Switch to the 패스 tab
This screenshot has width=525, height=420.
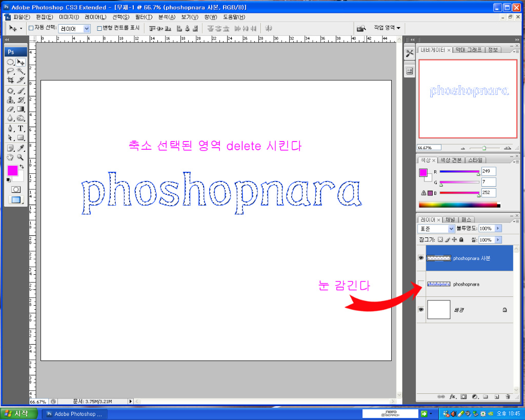(x=466, y=219)
